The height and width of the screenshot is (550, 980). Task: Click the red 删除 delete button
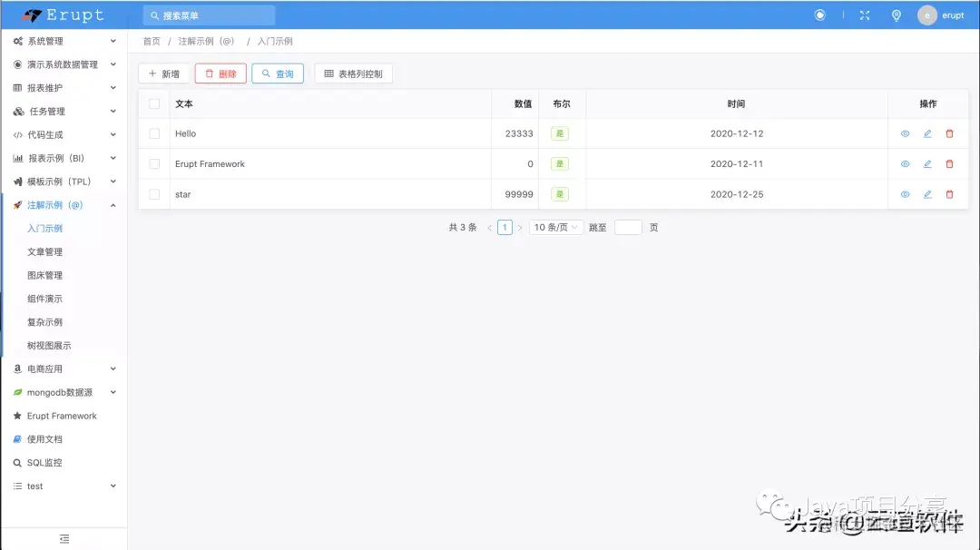click(220, 74)
